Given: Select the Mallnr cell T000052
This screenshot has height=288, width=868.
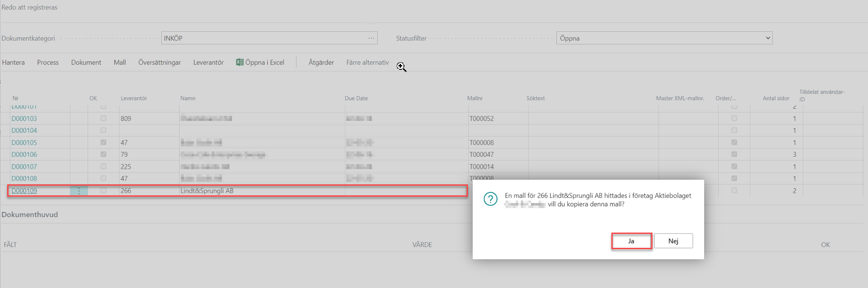Looking at the screenshot, I should (481, 119).
